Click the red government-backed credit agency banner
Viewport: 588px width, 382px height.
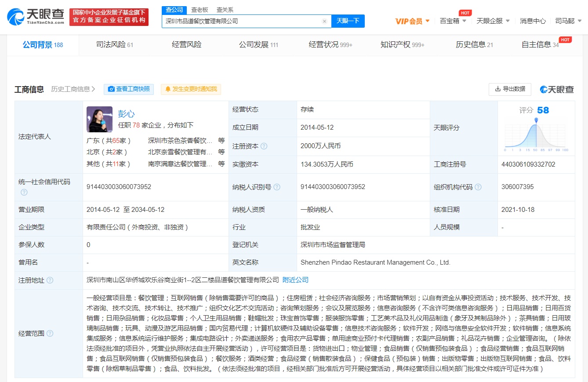109,17
